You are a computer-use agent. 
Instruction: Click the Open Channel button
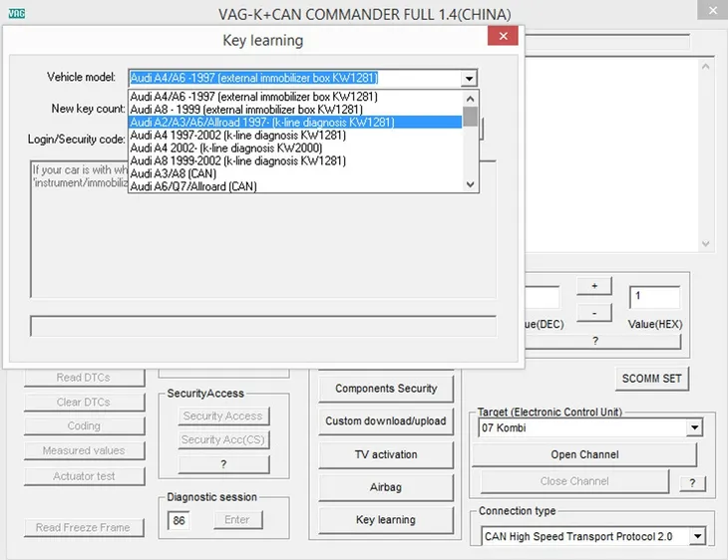pos(584,454)
